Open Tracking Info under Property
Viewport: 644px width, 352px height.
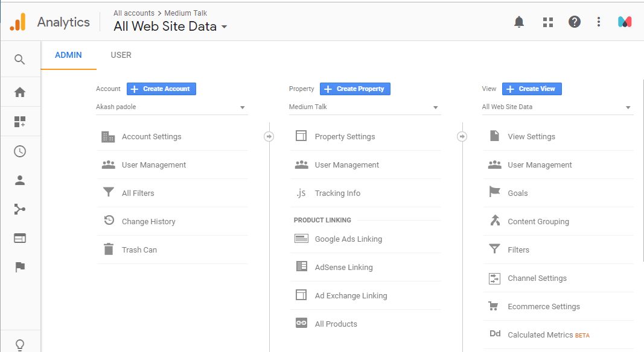pyautogui.click(x=366, y=193)
